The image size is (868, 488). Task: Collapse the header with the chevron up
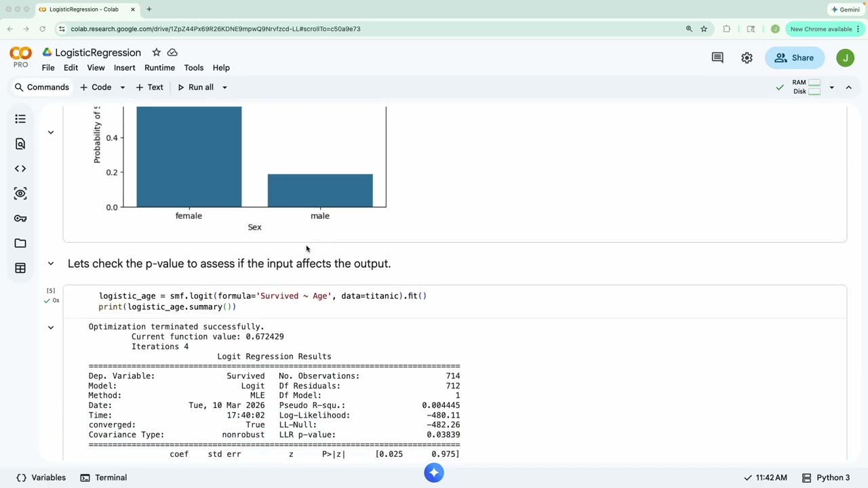[848, 87]
